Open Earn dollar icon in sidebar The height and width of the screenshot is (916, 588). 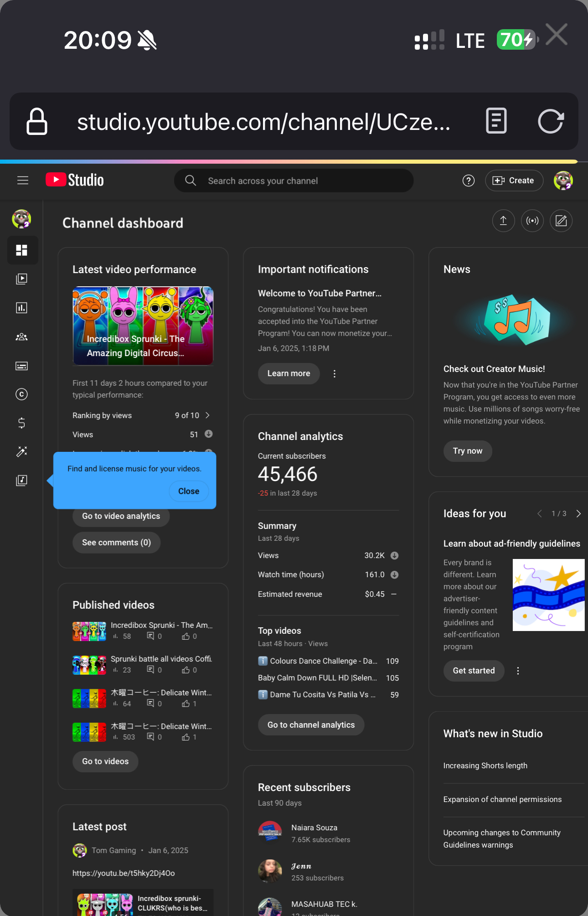coord(21,423)
